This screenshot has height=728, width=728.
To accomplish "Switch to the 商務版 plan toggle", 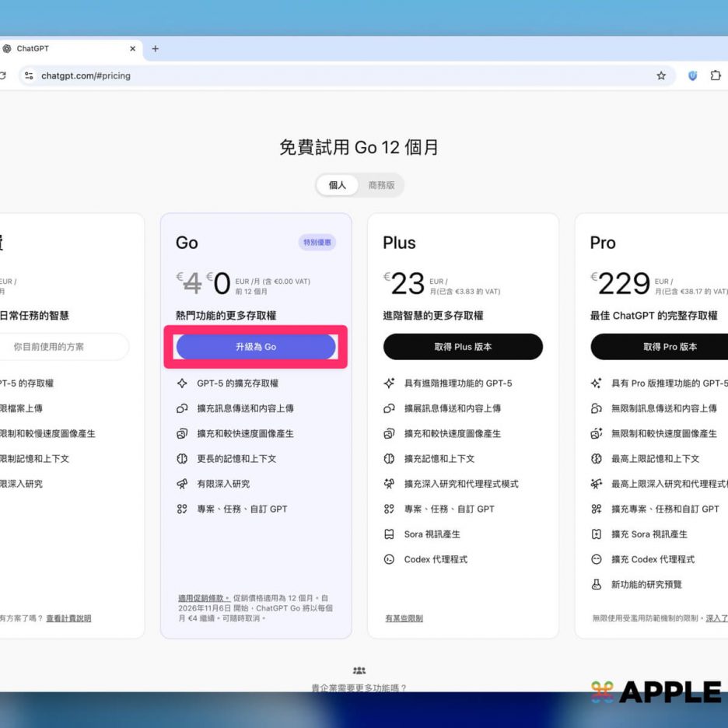I will (x=381, y=185).
